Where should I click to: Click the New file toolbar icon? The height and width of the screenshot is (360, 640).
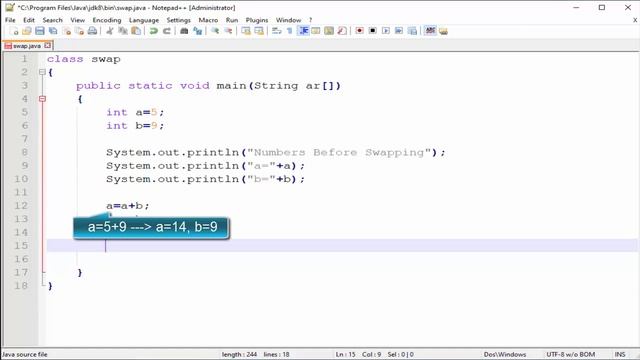coord(14,31)
